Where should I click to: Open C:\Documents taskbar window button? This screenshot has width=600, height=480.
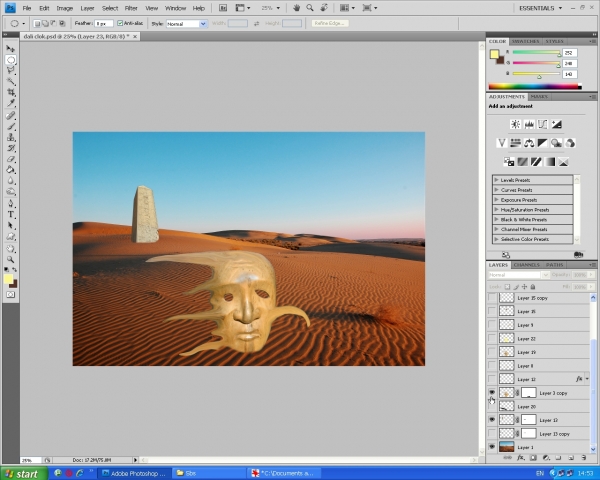(x=284, y=473)
